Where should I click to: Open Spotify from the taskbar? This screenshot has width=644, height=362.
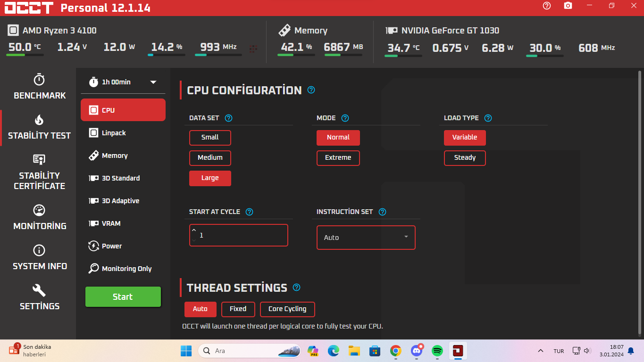click(437, 351)
